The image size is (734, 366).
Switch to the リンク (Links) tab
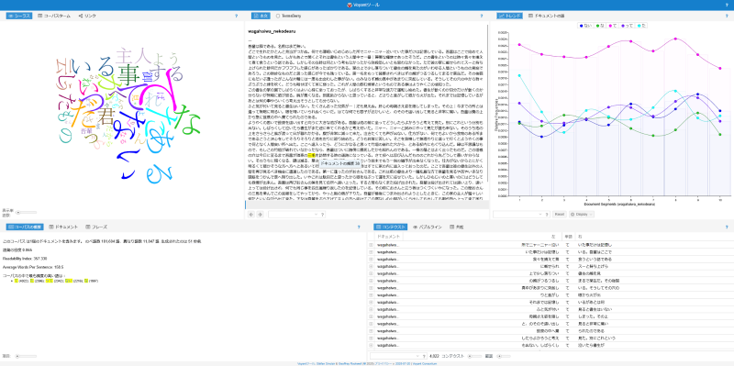88,16
